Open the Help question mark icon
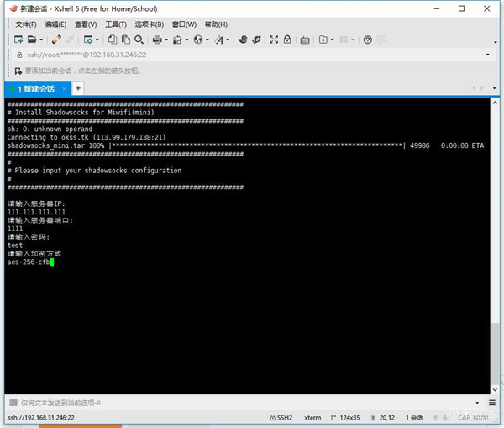The width and height of the screenshot is (504, 428). (x=369, y=40)
